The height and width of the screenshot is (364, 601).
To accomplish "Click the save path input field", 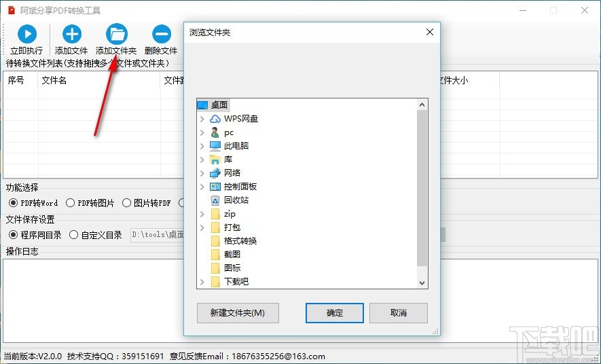I will pos(157,234).
